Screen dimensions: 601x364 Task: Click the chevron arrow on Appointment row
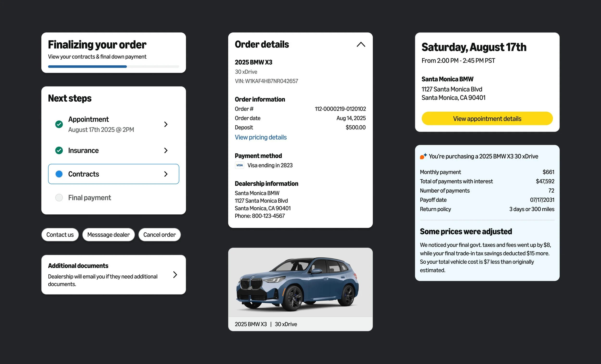click(166, 124)
